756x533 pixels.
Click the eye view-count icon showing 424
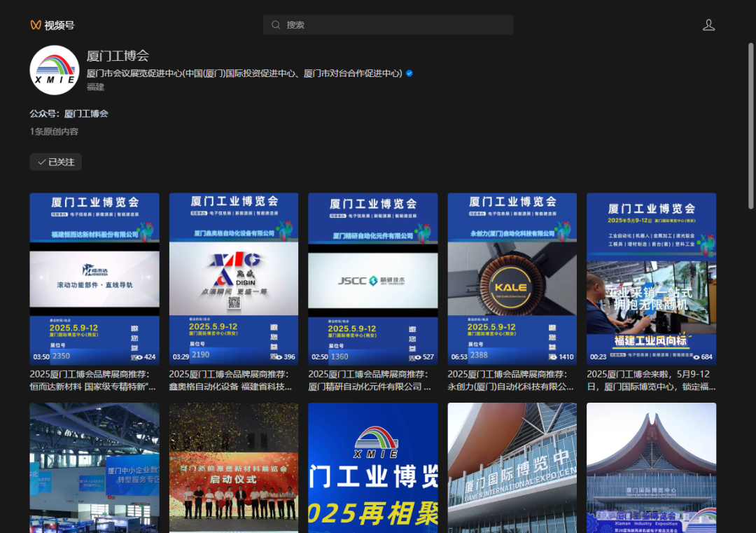139,357
